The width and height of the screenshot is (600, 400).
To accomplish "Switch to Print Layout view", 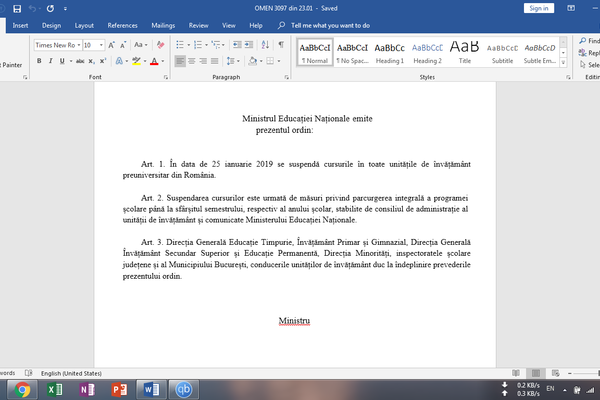I will coord(536,373).
